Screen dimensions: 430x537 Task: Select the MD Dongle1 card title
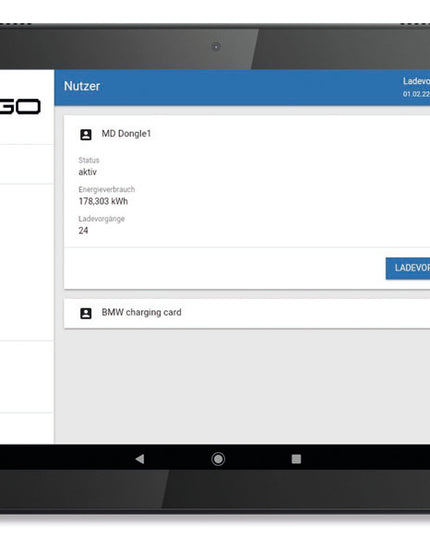[126, 134]
